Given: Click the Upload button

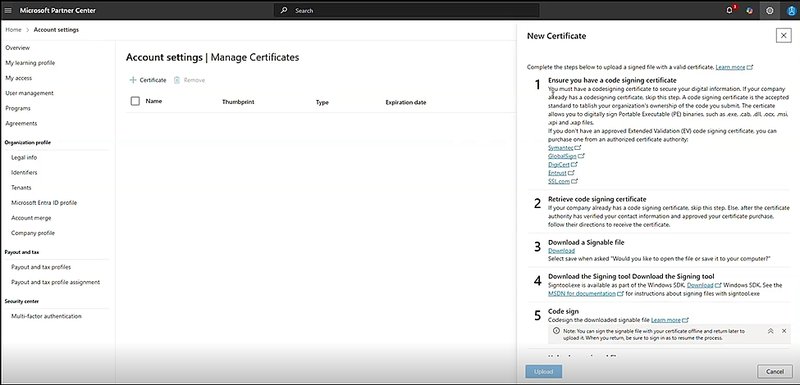Looking at the screenshot, I should pyautogui.click(x=543, y=371).
